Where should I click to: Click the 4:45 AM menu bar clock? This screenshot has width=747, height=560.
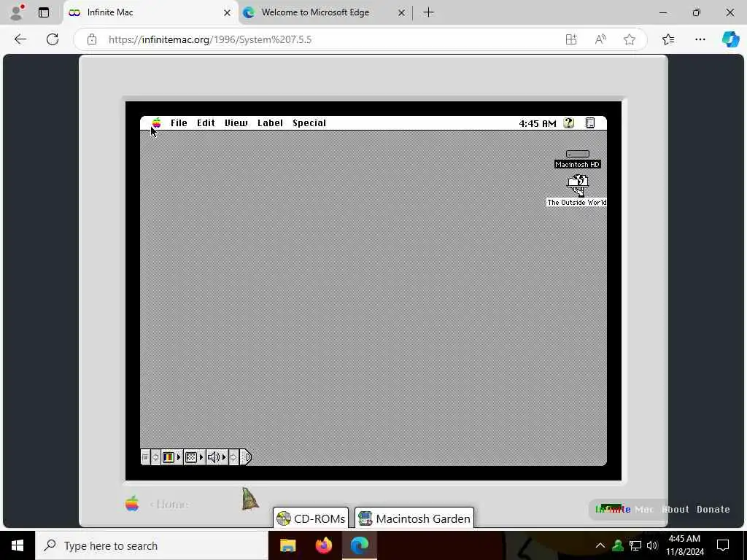tap(538, 123)
